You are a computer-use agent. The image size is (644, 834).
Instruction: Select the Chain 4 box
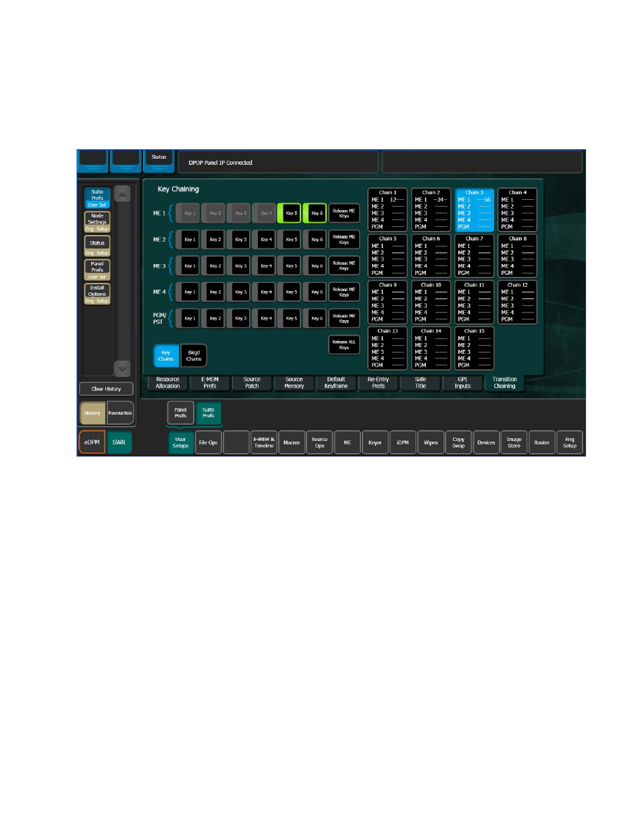pos(517,210)
